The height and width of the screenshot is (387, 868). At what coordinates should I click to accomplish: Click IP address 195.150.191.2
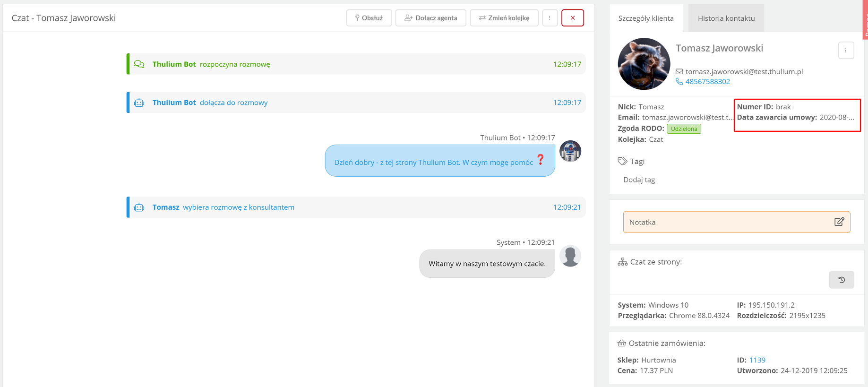[771, 305]
